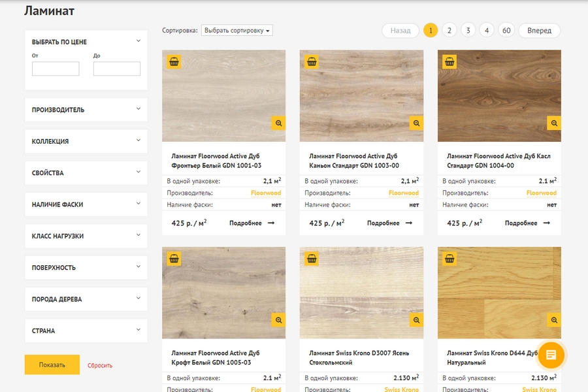Add Swiss Krono D3007 Ясень to basket

(312, 259)
